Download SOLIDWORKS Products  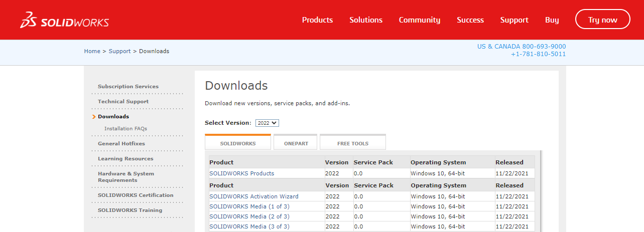pos(242,173)
